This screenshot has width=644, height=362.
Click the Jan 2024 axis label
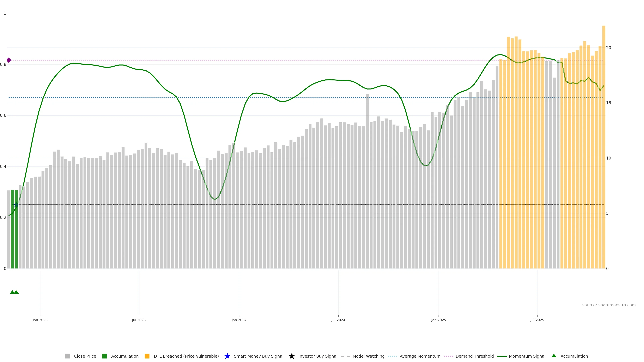(239, 320)
